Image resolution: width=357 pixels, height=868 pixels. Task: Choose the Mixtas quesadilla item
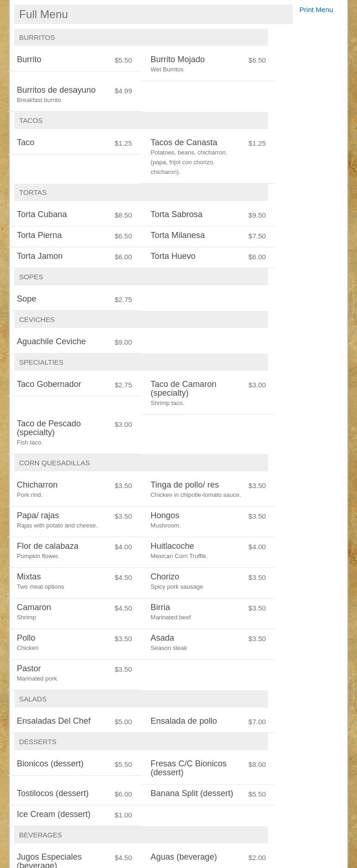tap(29, 577)
